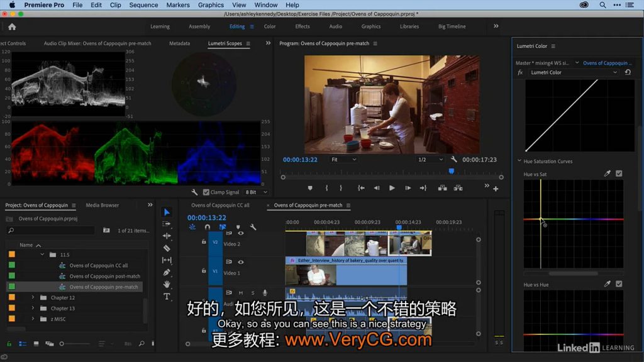Viewport: 644px width, 362px height.
Task: Toggle timeline snap magnet
Action: [208, 227]
